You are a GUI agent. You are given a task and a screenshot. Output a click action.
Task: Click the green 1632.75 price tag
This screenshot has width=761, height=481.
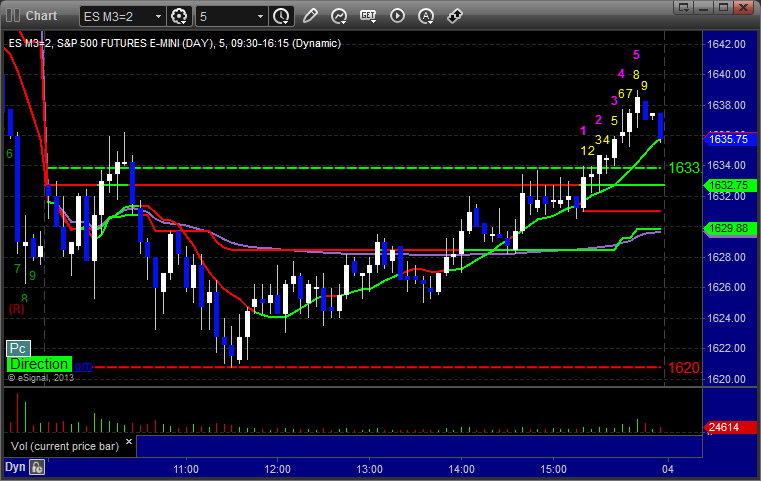pyautogui.click(x=729, y=185)
